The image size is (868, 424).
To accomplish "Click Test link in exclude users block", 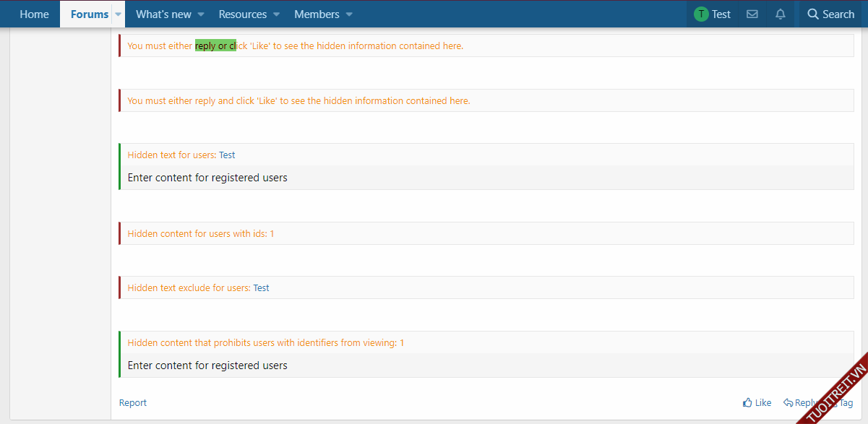I will (x=261, y=288).
